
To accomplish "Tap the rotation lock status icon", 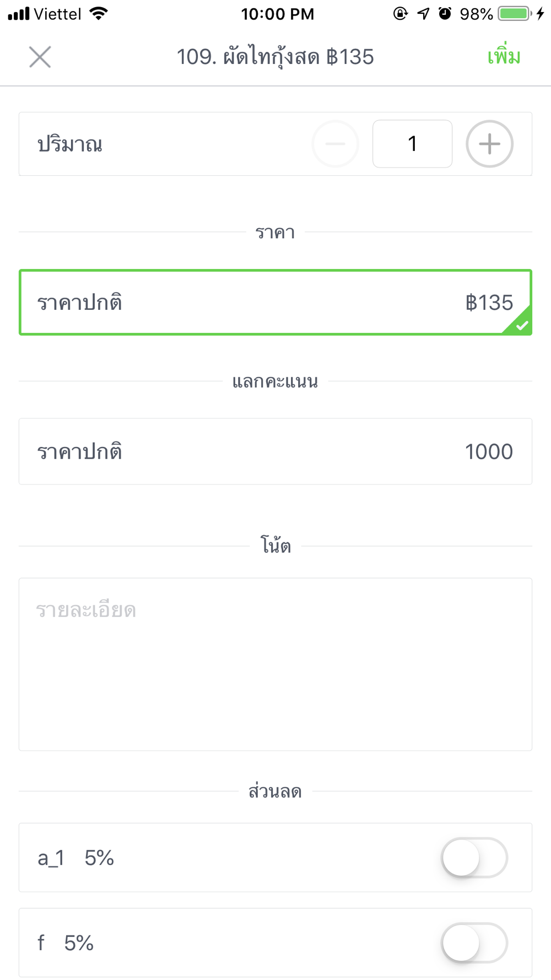I will pos(401,14).
